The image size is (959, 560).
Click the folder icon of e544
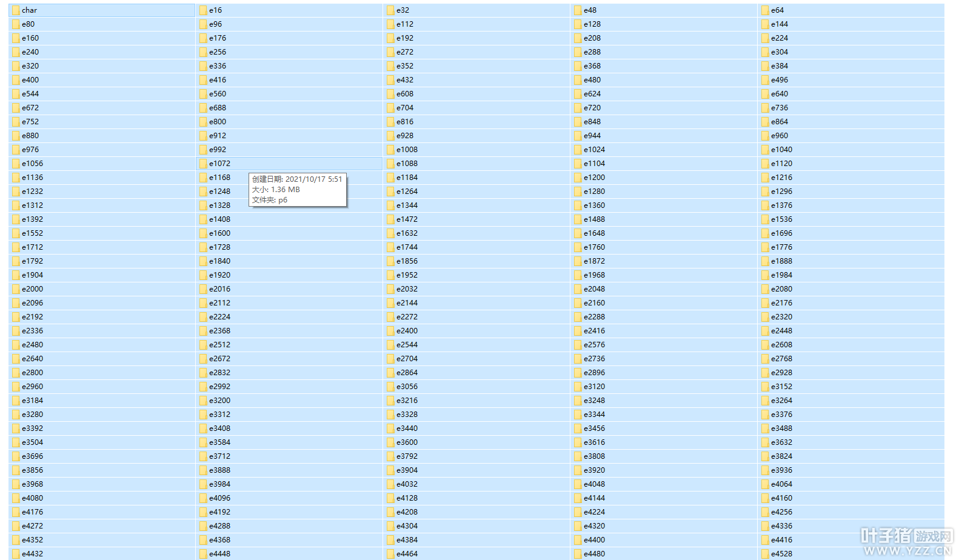pos(16,94)
